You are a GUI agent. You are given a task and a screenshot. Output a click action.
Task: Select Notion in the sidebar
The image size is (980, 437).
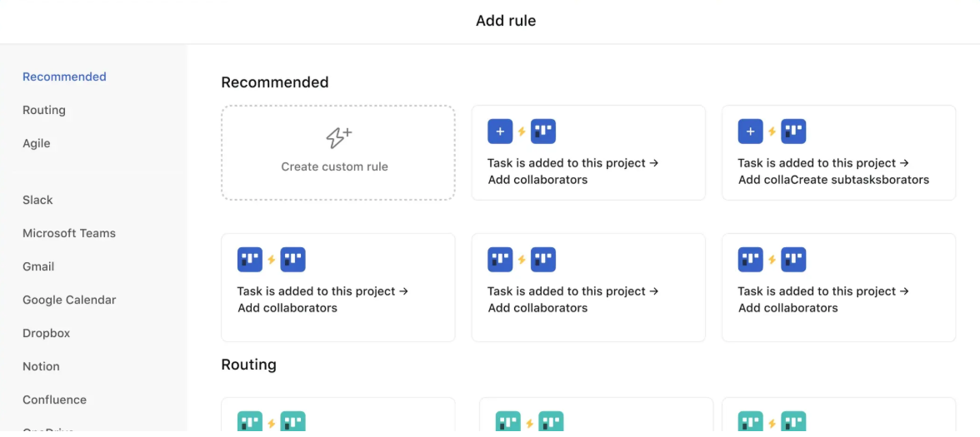[x=42, y=366]
